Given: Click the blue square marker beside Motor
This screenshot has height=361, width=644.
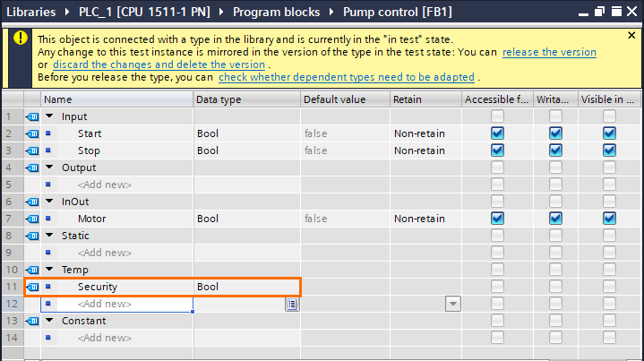Looking at the screenshot, I should pos(48,219).
